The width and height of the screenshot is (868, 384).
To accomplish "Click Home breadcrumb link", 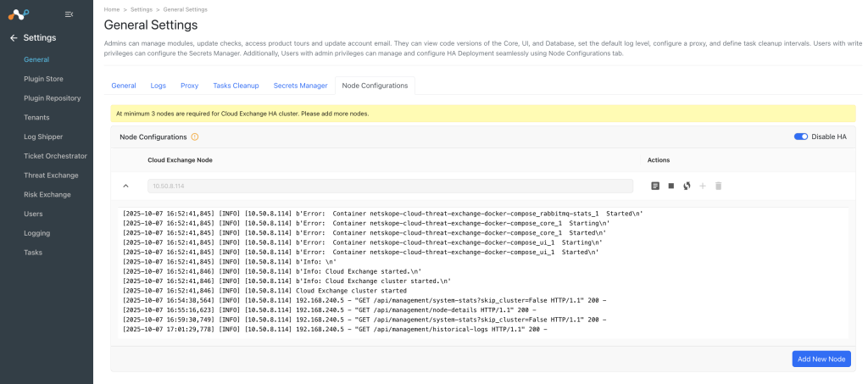I will point(111,10).
